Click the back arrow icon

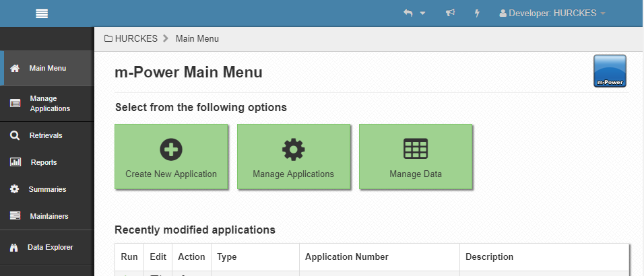coord(408,13)
